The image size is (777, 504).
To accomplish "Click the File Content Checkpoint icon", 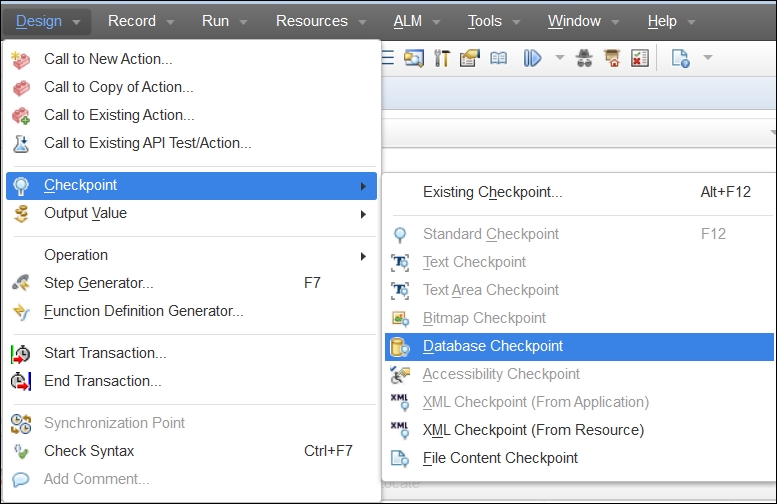I will (400, 459).
